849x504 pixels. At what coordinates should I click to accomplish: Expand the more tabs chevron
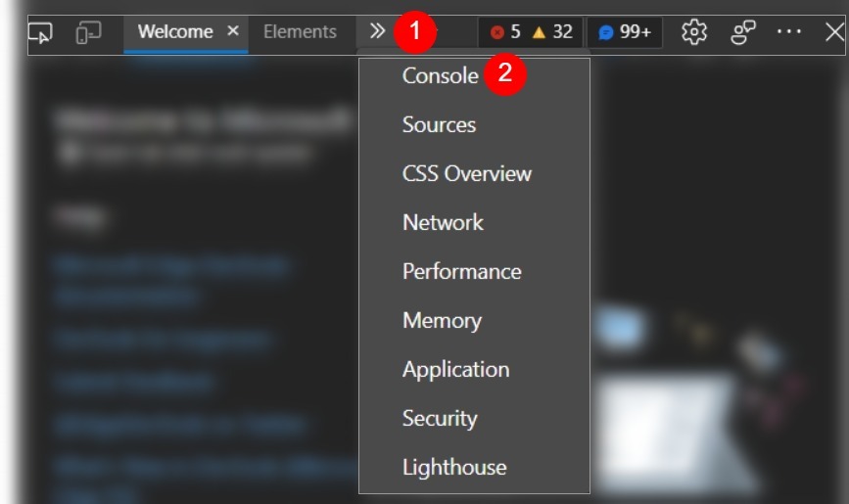378,31
